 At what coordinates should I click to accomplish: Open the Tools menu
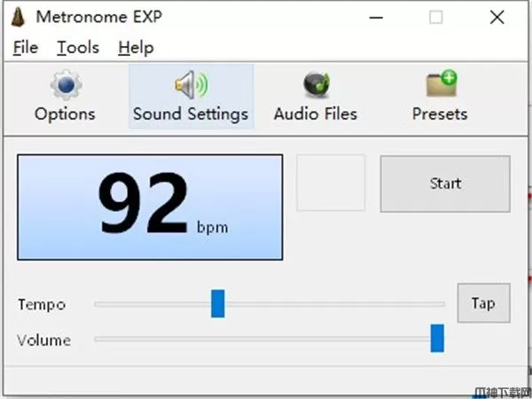[78, 48]
